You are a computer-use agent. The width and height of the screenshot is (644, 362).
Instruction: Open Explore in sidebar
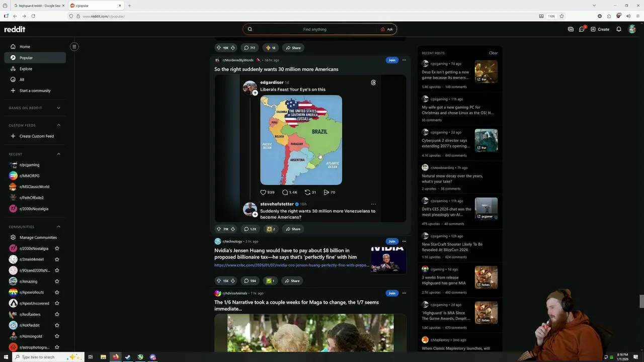click(x=35, y=69)
